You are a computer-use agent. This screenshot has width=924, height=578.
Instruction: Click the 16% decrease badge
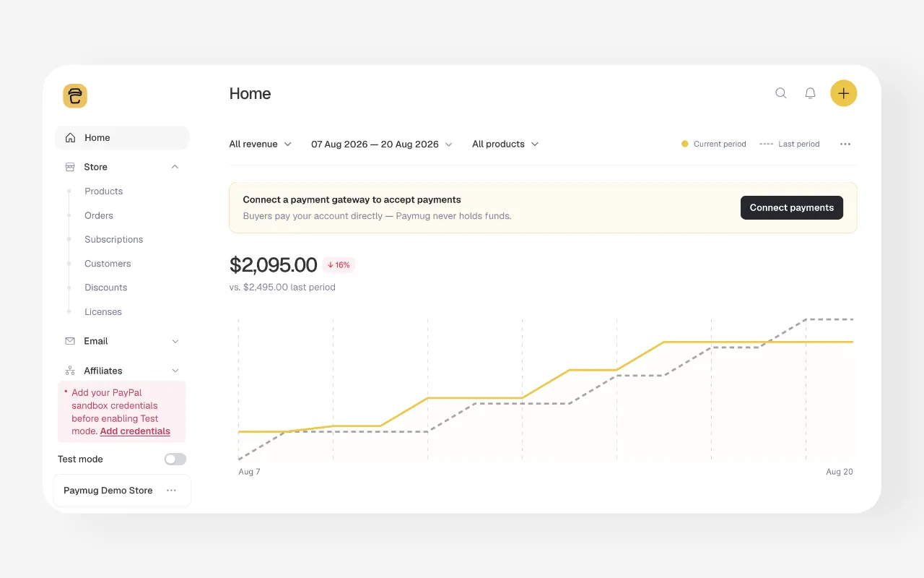[x=339, y=265]
